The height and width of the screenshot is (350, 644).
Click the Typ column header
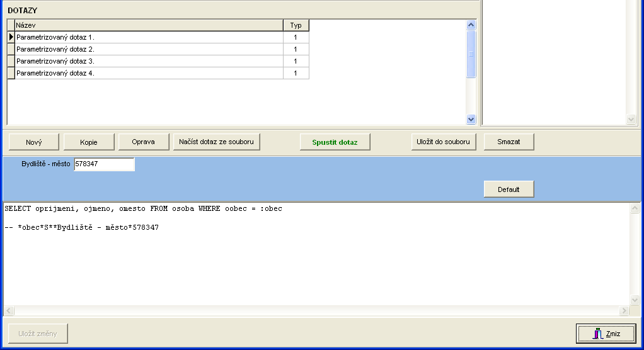pyautogui.click(x=296, y=25)
